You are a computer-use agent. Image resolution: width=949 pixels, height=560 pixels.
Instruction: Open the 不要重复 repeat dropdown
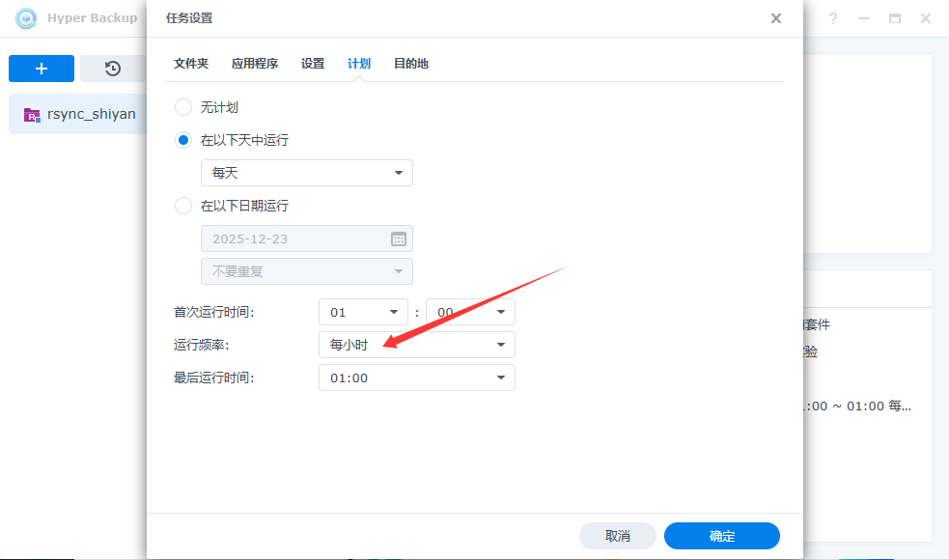coord(307,271)
